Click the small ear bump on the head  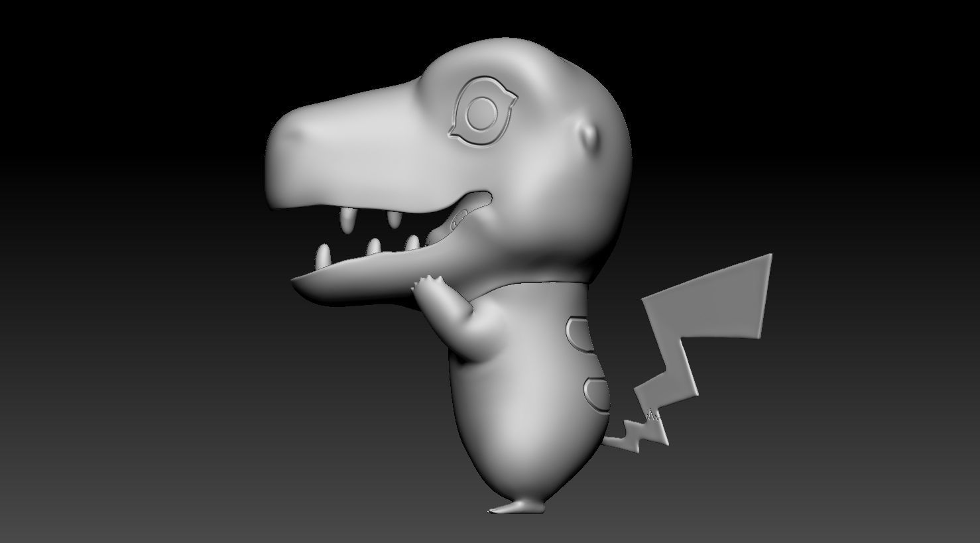point(590,135)
